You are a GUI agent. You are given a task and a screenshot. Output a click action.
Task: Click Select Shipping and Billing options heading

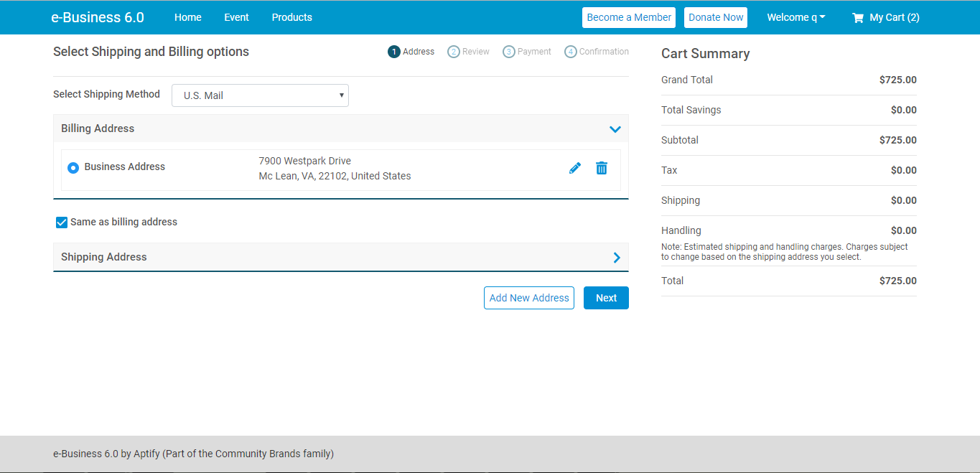pos(151,52)
